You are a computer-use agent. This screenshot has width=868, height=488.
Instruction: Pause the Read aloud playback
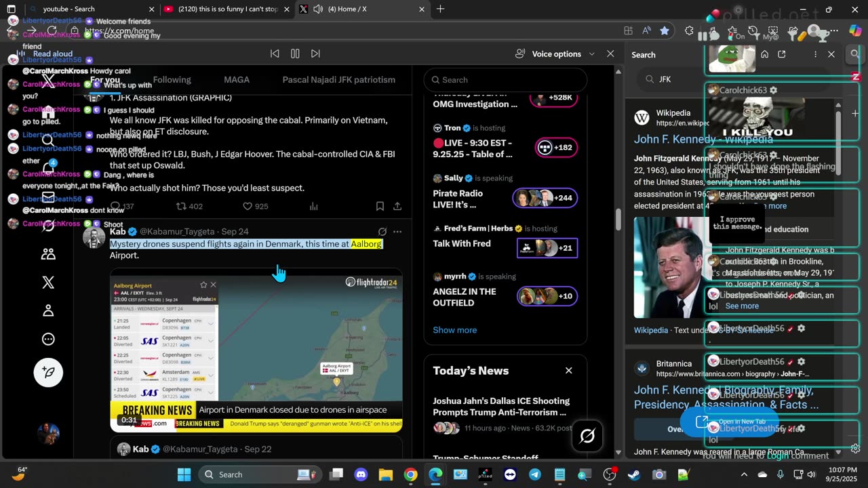pyautogui.click(x=295, y=54)
